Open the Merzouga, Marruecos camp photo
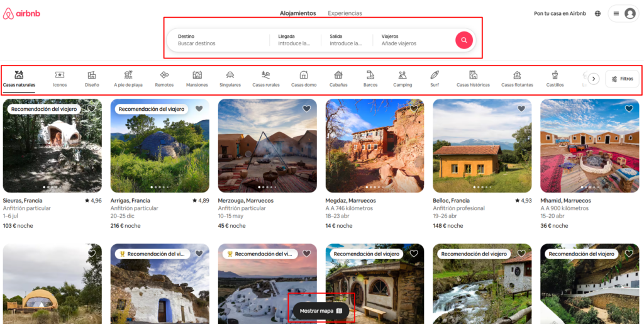Viewport: 644px width, 324px height. coord(267,146)
